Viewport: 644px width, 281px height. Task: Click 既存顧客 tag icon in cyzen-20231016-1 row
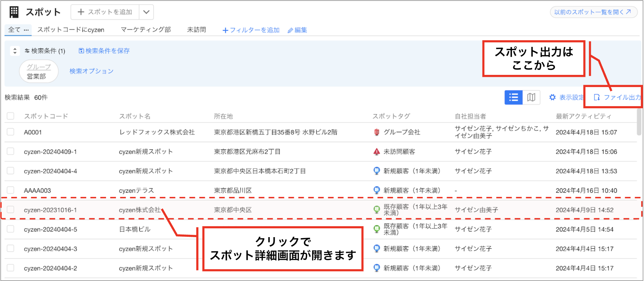click(376, 210)
